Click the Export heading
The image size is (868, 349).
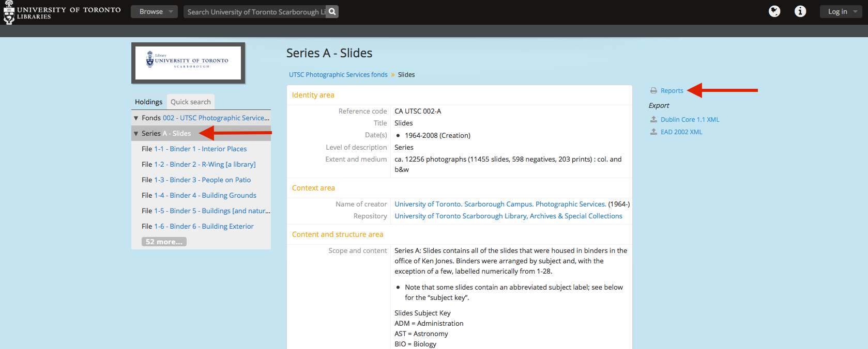[659, 105]
